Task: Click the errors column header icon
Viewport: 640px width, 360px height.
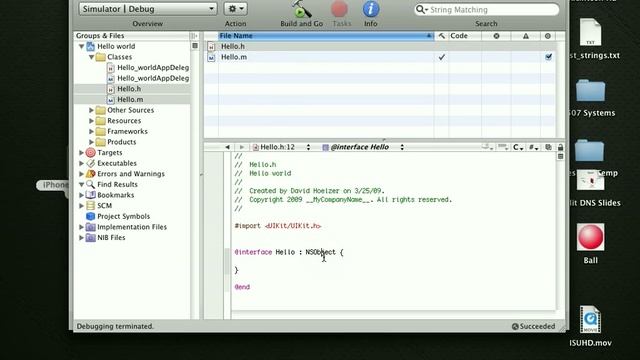Action: pyautogui.click(x=496, y=36)
